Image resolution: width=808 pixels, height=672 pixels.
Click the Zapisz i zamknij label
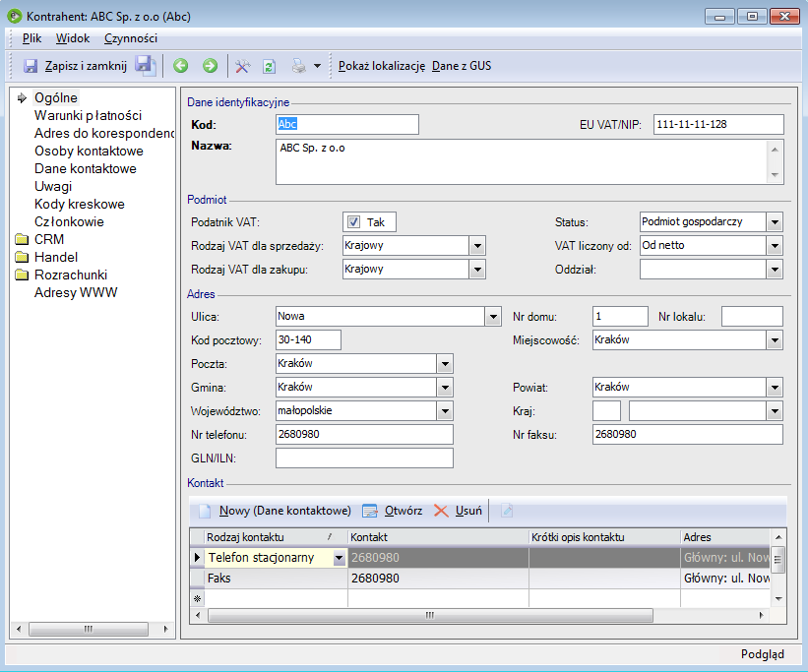[86, 66]
